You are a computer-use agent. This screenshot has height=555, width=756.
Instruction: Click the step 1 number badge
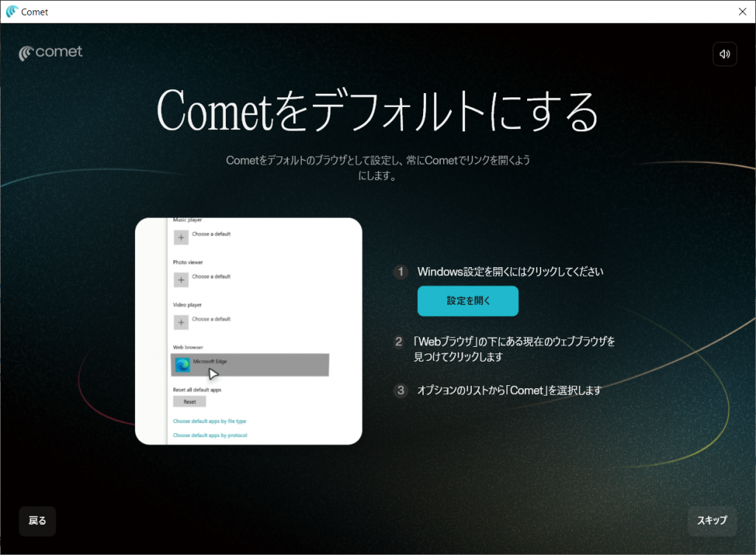(401, 272)
